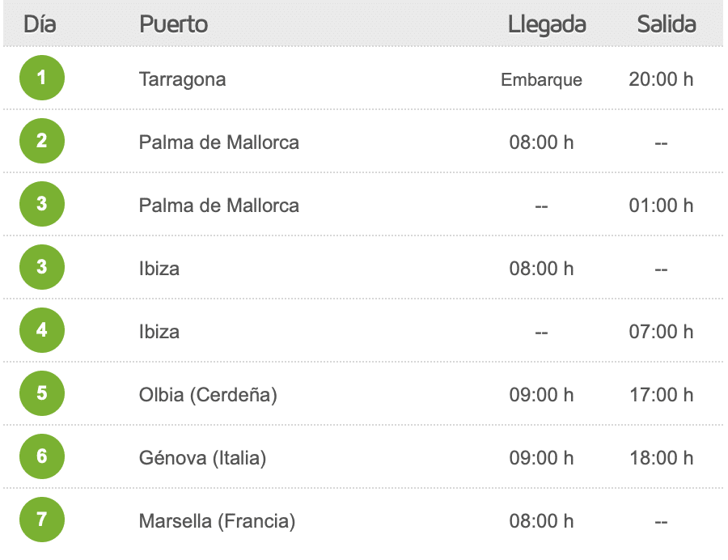Click the Día column header
This screenshot has height=560, width=728.
[40, 24]
